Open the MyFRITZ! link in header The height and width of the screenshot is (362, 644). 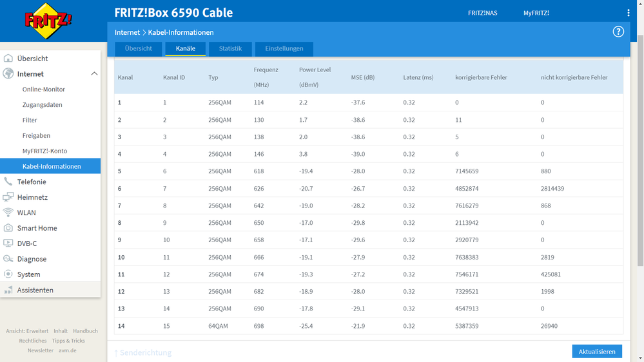click(x=536, y=13)
